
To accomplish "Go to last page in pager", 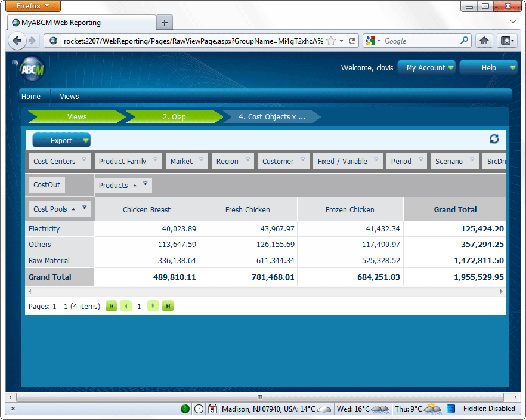I will click(x=168, y=306).
